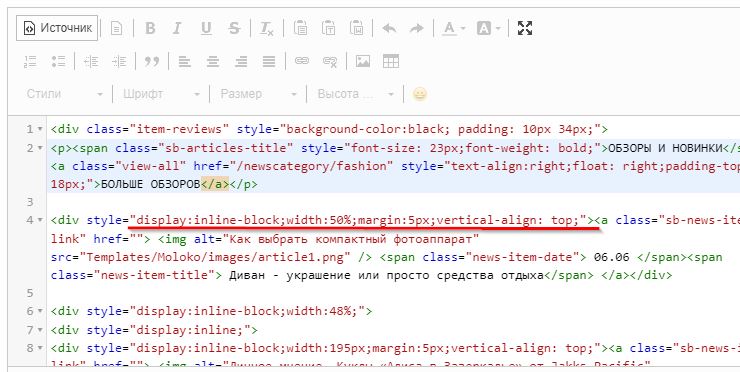Click the Bold formatting icon
The width and height of the screenshot is (740, 372).
pyautogui.click(x=150, y=28)
